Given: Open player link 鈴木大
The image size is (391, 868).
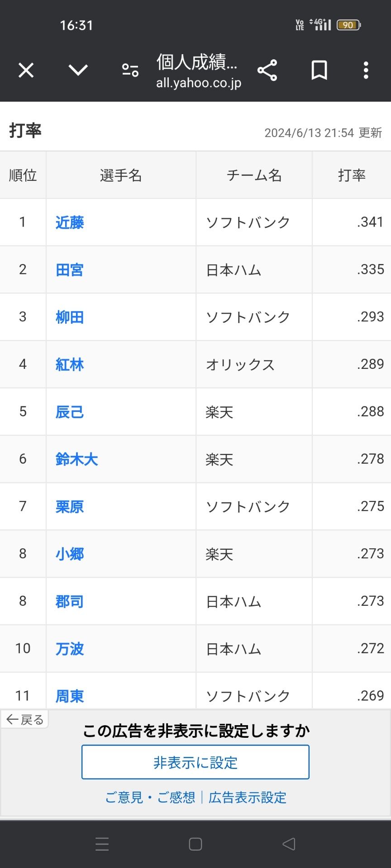Looking at the screenshot, I should click(x=76, y=459).
